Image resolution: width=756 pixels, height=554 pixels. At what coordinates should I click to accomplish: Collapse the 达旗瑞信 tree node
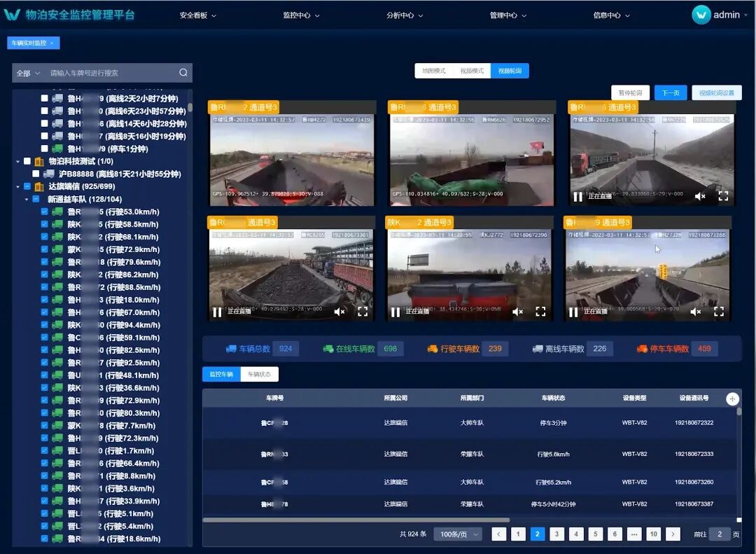[18, 187]
